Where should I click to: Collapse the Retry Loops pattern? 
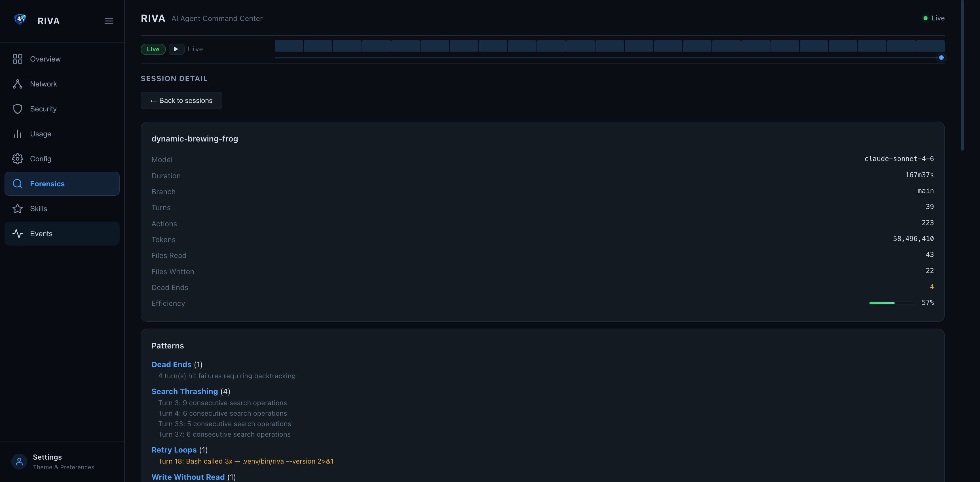click(174, 450)
